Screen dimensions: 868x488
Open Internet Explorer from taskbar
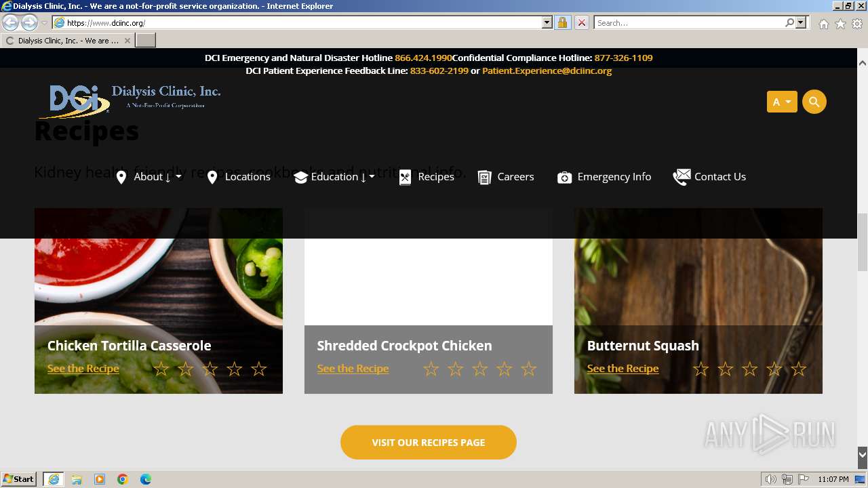54,479
